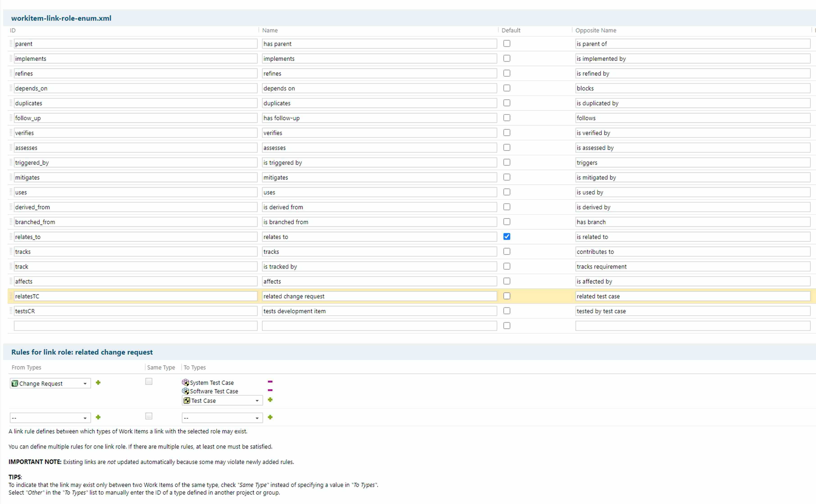Click the testsCR ID field

(x=135, y=311)
